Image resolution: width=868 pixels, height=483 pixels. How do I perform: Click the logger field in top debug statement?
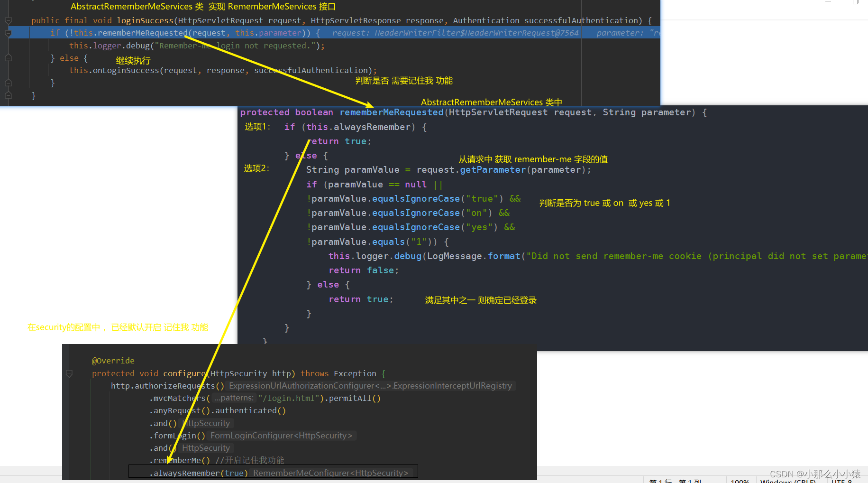tap(107, 46)
